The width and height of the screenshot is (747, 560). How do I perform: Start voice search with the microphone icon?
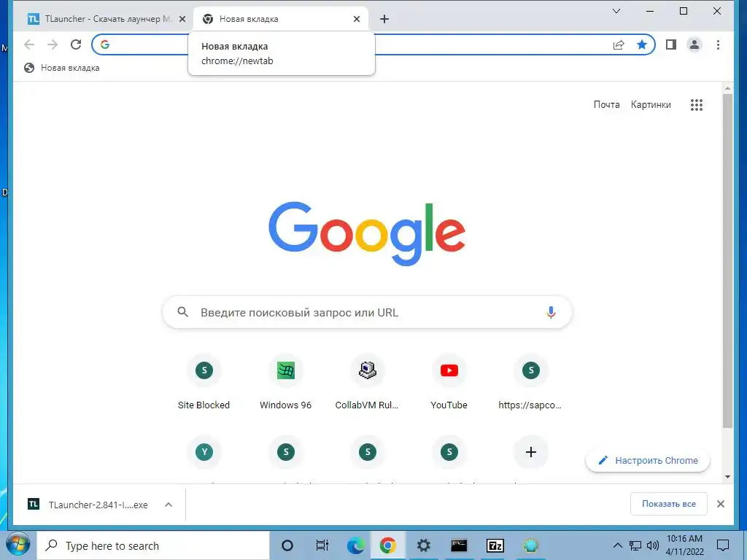(x=551, y=312)
